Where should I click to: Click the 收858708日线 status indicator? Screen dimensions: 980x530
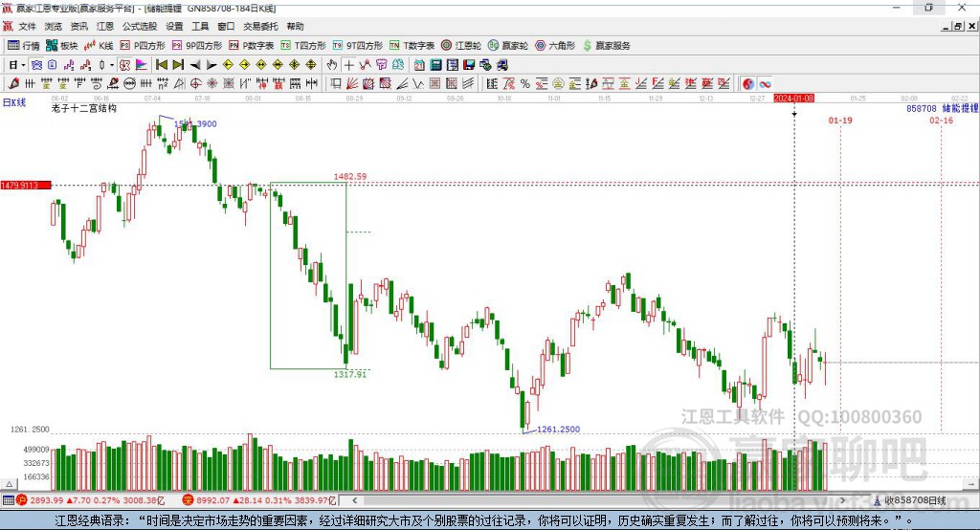coord(910,500)
